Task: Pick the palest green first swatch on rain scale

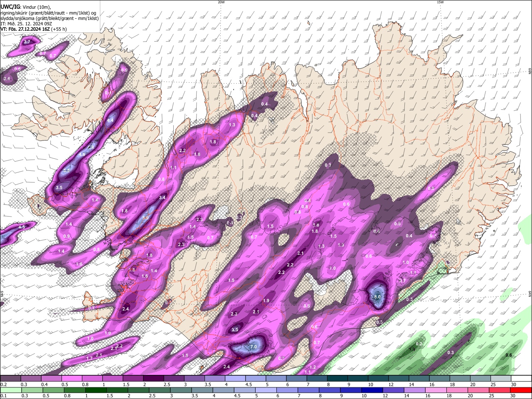Action: pos(11,390)
